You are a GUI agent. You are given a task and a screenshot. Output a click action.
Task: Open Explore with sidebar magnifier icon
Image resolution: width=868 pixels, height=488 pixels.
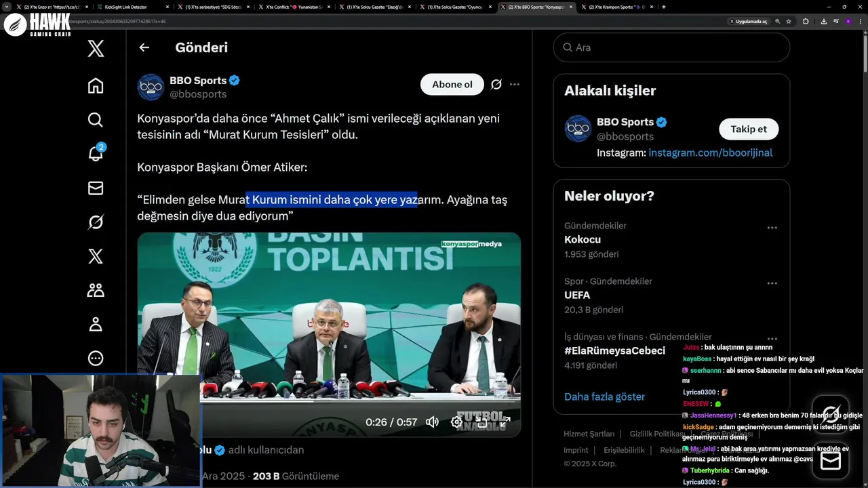point(96,120)
